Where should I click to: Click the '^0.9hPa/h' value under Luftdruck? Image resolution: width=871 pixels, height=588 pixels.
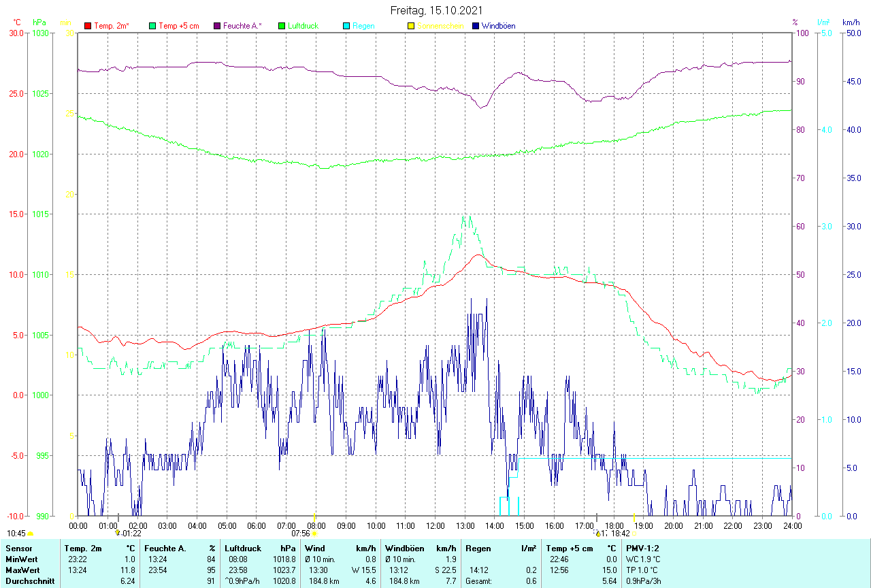[x=242, y=581]
